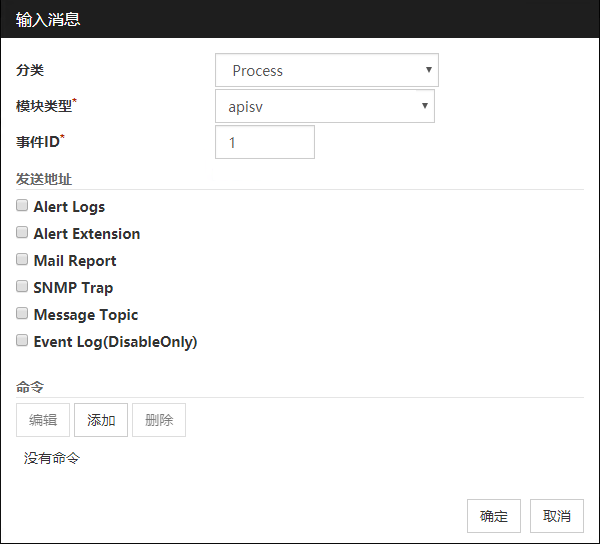
Task: Toggle the Message Topic checkbox
Action: click(x=22, y=314)
